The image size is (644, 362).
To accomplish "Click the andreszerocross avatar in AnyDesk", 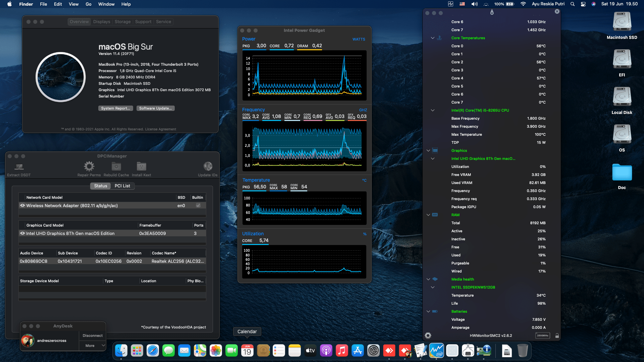I will [28, 341].
